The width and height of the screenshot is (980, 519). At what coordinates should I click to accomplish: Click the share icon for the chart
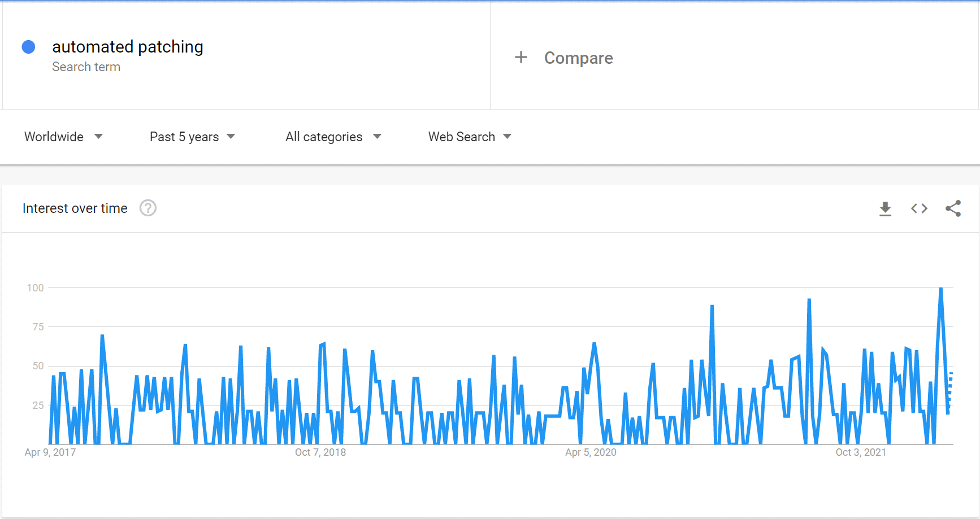pos(953,208)
